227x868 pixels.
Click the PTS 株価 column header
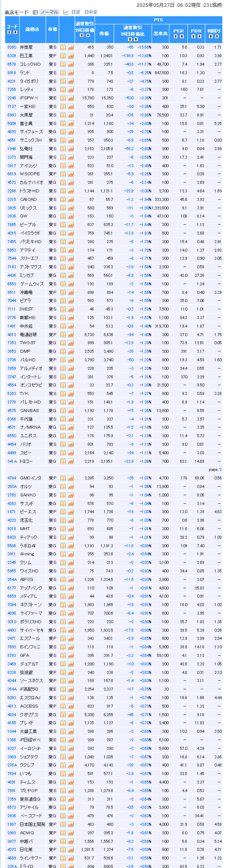click(104, 33)
